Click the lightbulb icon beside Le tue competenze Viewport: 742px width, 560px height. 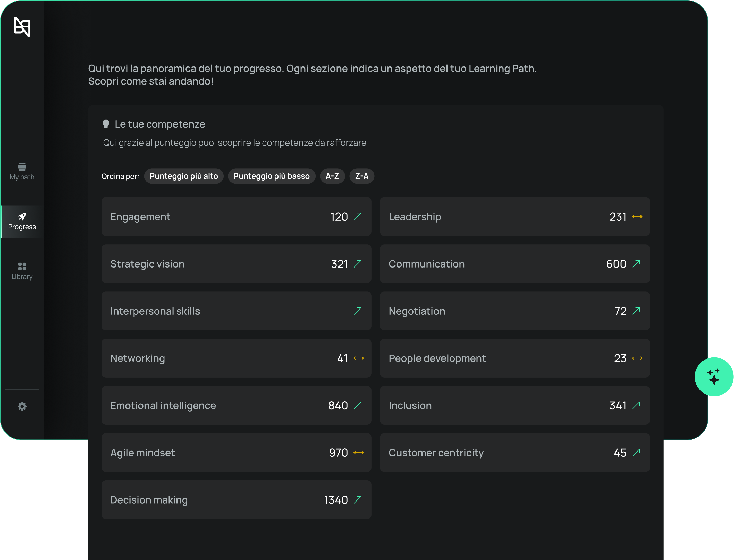pos(106,124)
